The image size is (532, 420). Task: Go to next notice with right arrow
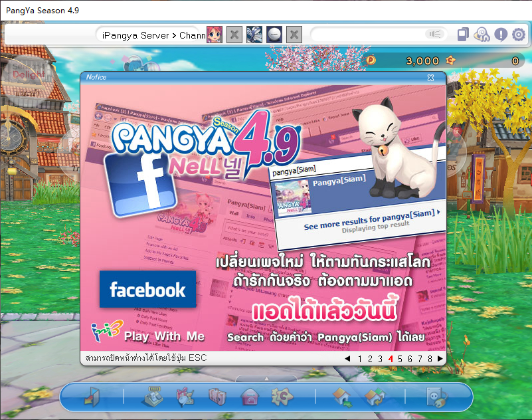pos(440,359)
